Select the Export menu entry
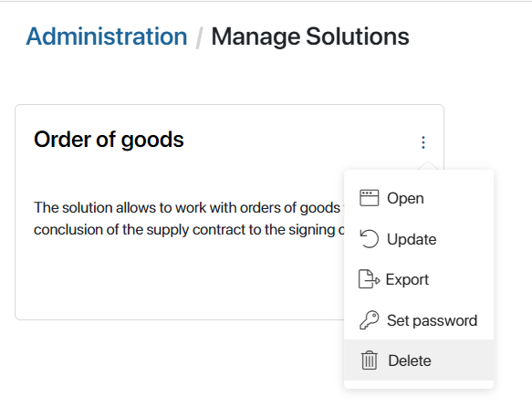 (x=419, y=279)
